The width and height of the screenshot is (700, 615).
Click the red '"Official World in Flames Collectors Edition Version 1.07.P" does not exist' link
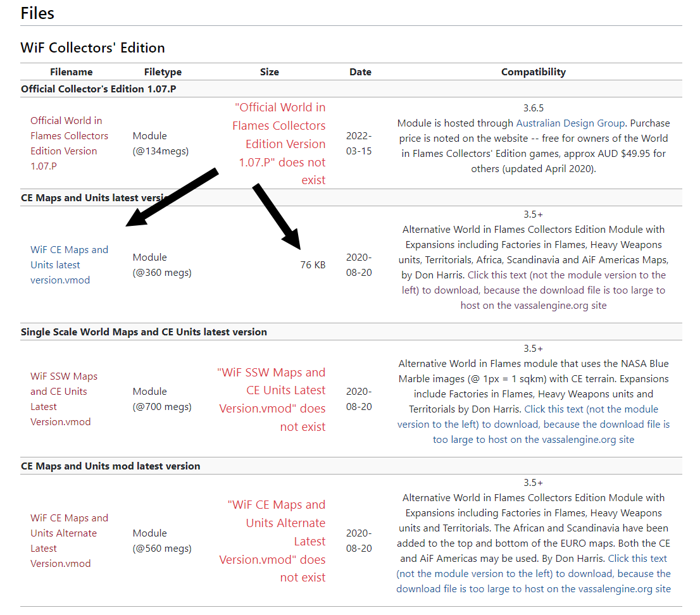click(279, 144)
